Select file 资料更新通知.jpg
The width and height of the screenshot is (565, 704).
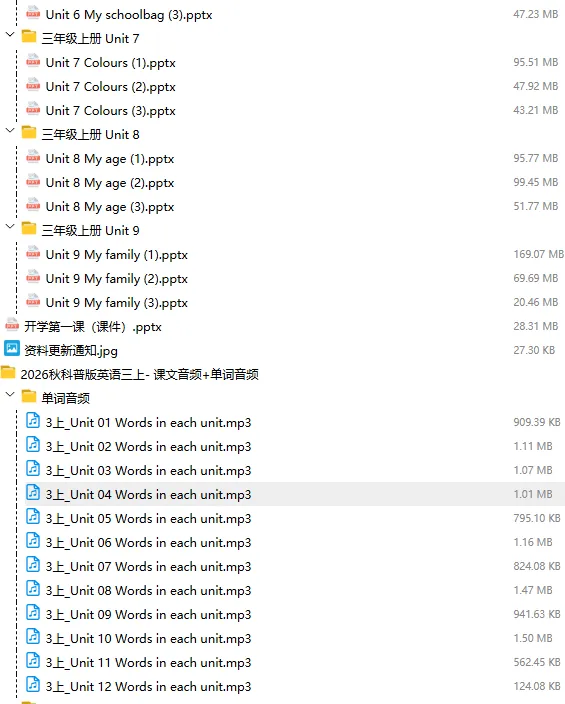point(71,351)
